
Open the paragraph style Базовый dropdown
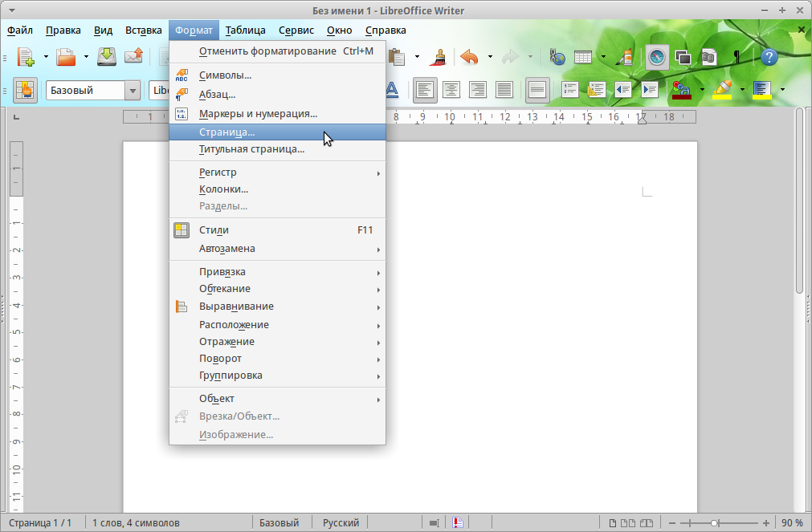(x=133, y=91)
